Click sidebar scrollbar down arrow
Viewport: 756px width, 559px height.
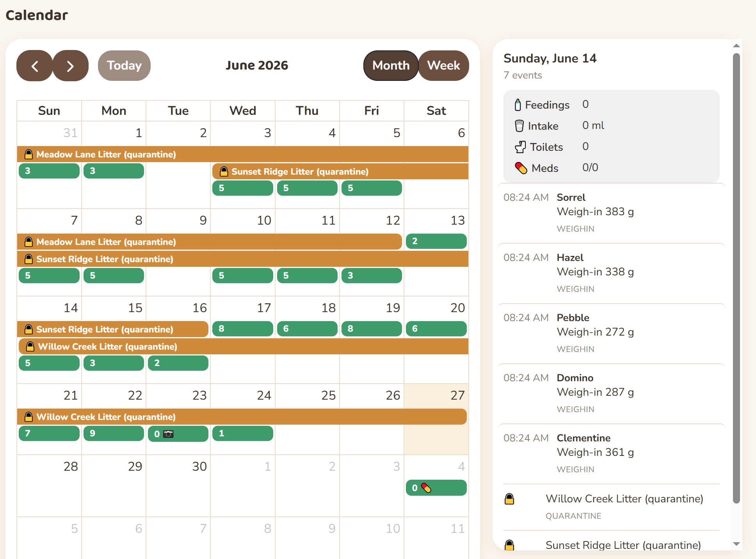[x=736, y=544]
